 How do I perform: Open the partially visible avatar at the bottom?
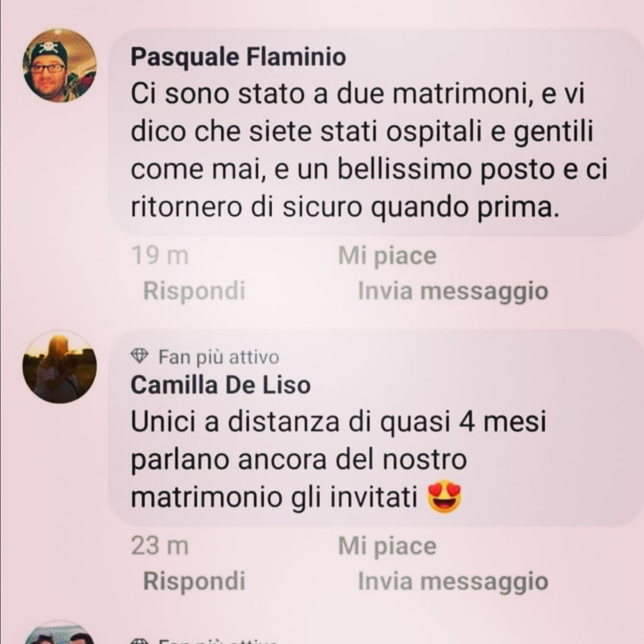[x=60, y=633]
